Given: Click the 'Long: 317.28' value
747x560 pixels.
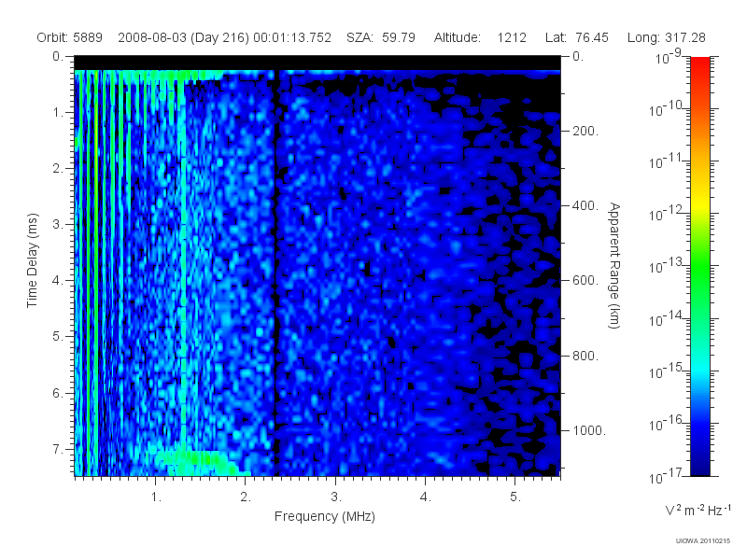Looking at the screenshot, I should pos(666,37).
